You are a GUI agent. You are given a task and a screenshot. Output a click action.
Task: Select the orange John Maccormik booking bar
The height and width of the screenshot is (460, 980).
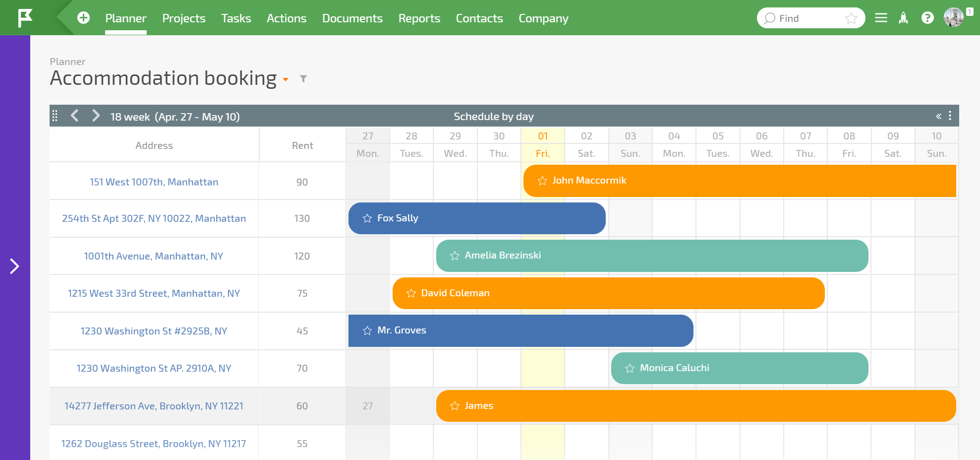click(x=740, y=181)
